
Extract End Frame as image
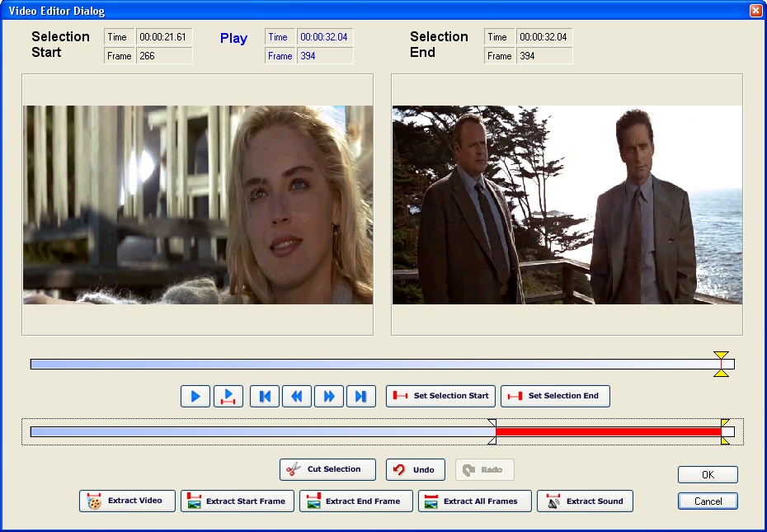click(355, 501)
